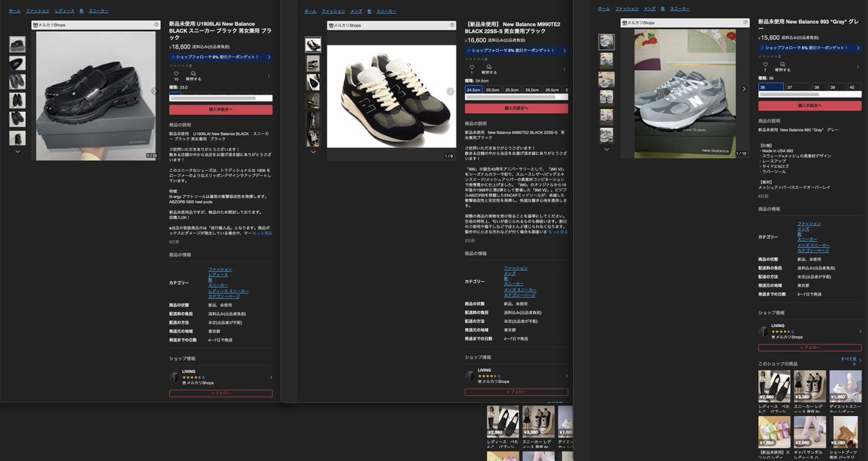Show more thumbnails below the 993 Gray image list
868x461 pixels.
point(606,149)
